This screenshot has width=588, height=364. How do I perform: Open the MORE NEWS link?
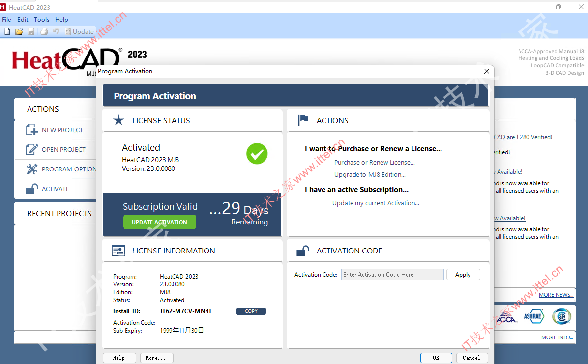click(556, 295)
